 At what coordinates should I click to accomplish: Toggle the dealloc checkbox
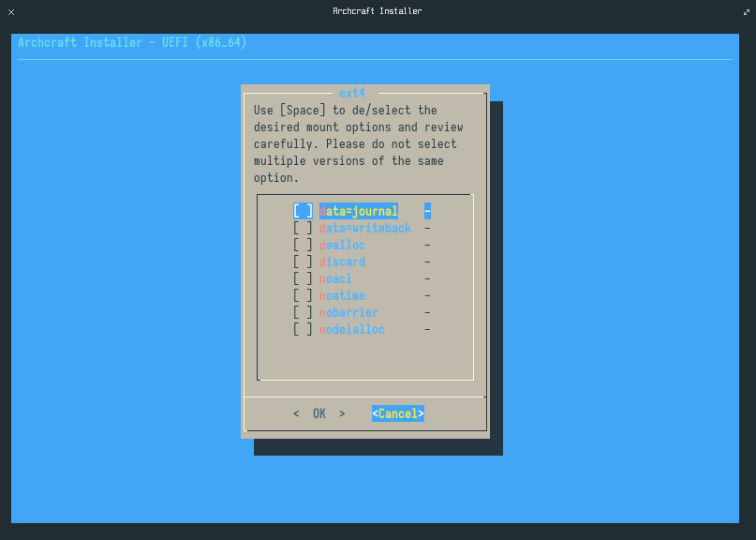click(x=303, y=245)
